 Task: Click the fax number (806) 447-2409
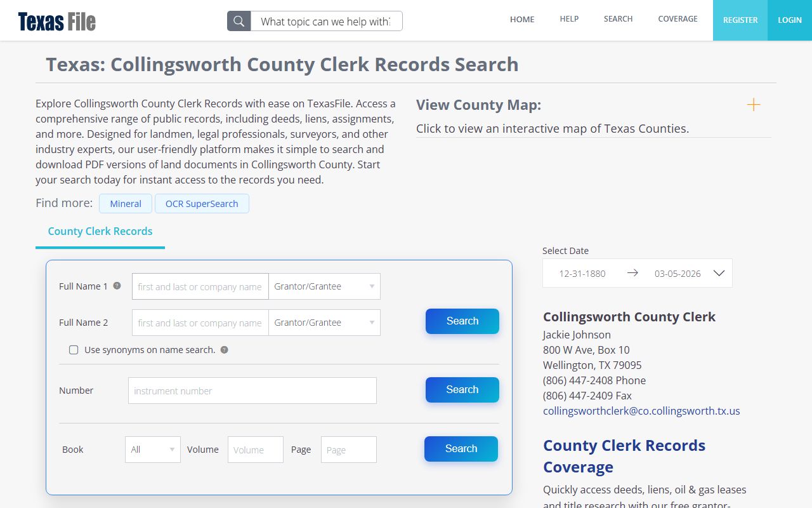pyautogui.click(x=578, y=396)
